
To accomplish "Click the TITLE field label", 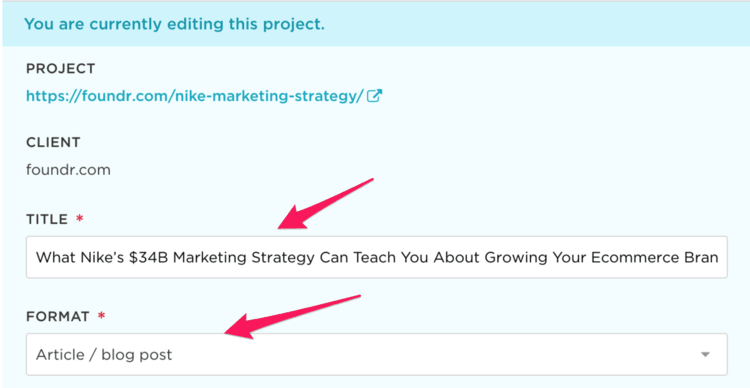I will tap(47, 220).
